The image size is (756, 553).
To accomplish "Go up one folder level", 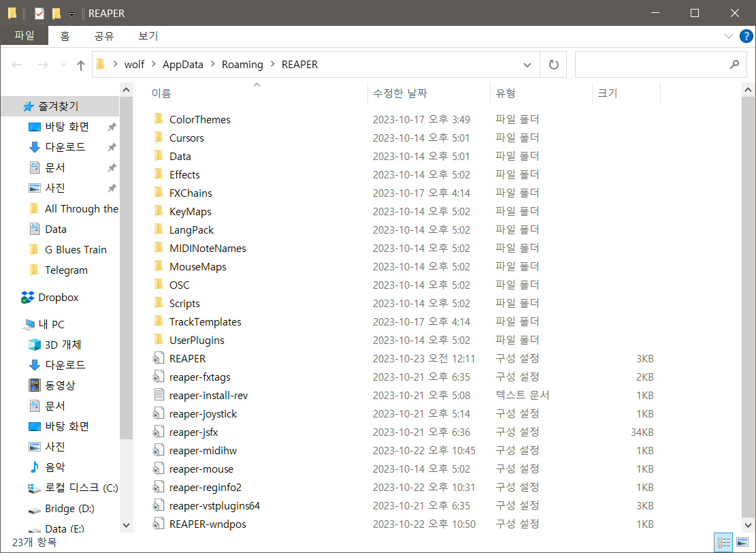I will pos(81,65).
